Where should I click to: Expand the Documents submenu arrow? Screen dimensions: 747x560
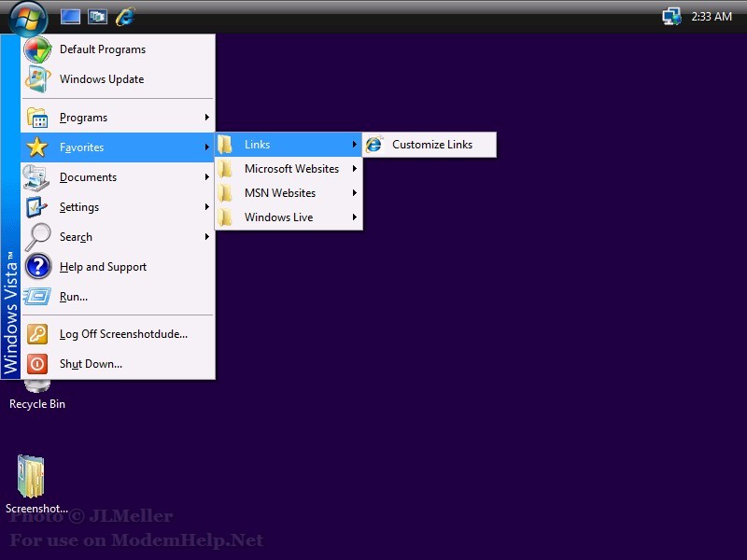click(206, 177)
